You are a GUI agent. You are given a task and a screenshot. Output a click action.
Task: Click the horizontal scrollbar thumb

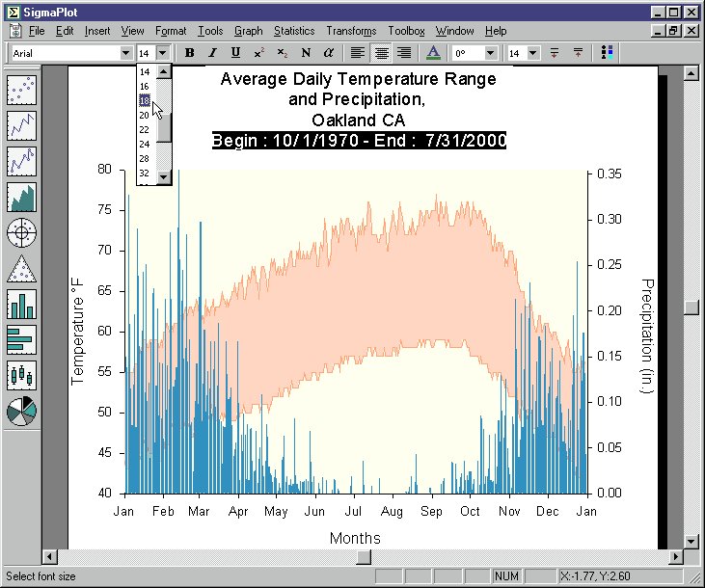(x=364, y=557)
